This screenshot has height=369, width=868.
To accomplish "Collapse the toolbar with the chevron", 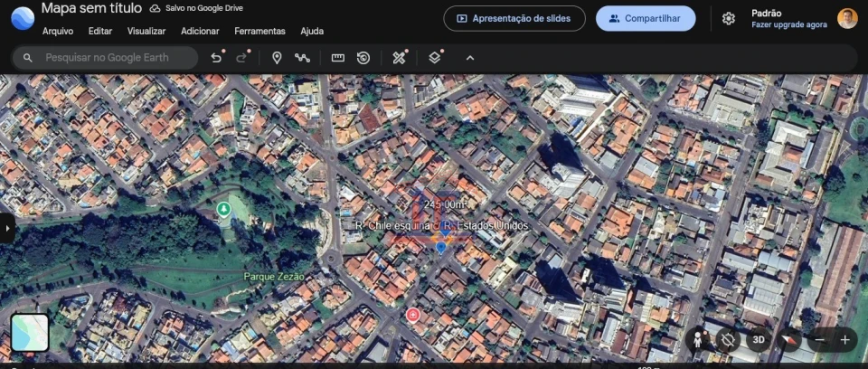I will [x=470, y=58].
